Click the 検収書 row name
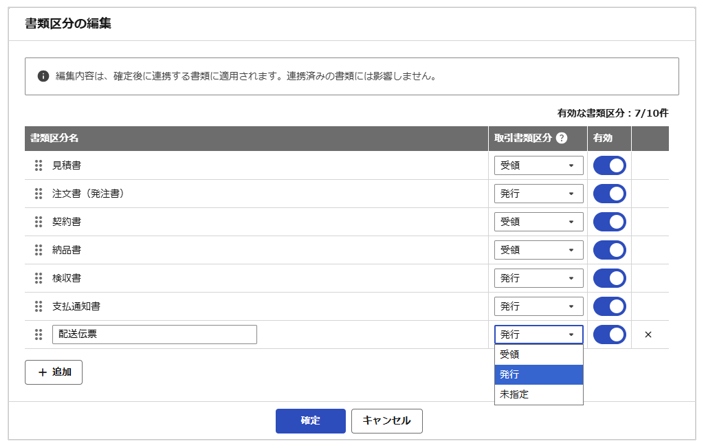703x448 pixels. point(66,278)
